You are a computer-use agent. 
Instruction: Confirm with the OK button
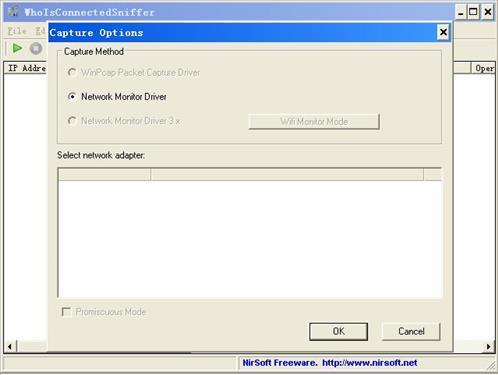click(x=338, y=331)
